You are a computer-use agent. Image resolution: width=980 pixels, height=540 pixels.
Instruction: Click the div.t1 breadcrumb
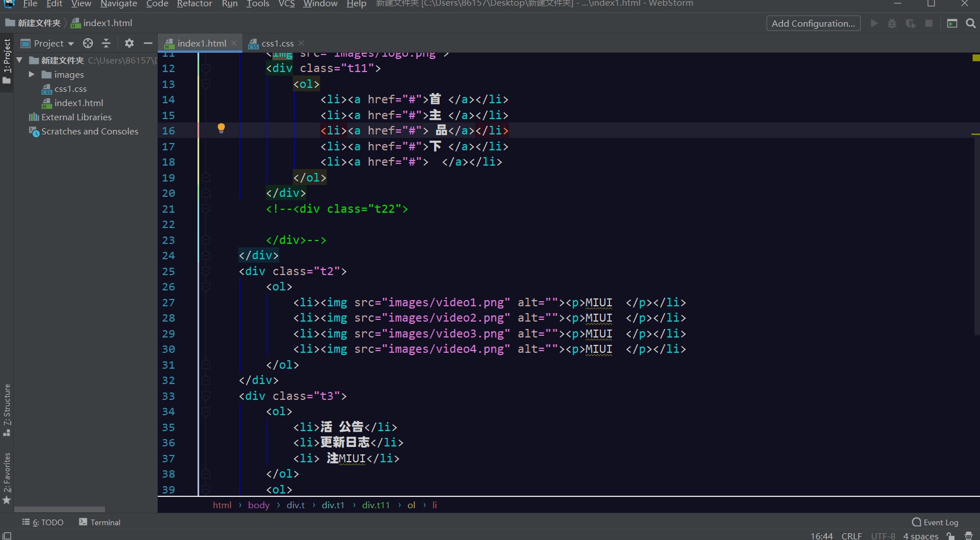tap(333, 505)
